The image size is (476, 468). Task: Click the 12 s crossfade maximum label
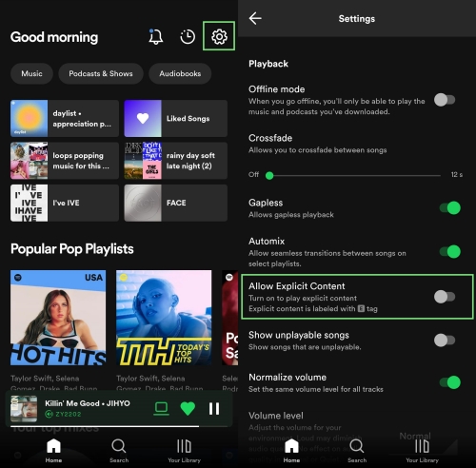[x=457, y=175]
